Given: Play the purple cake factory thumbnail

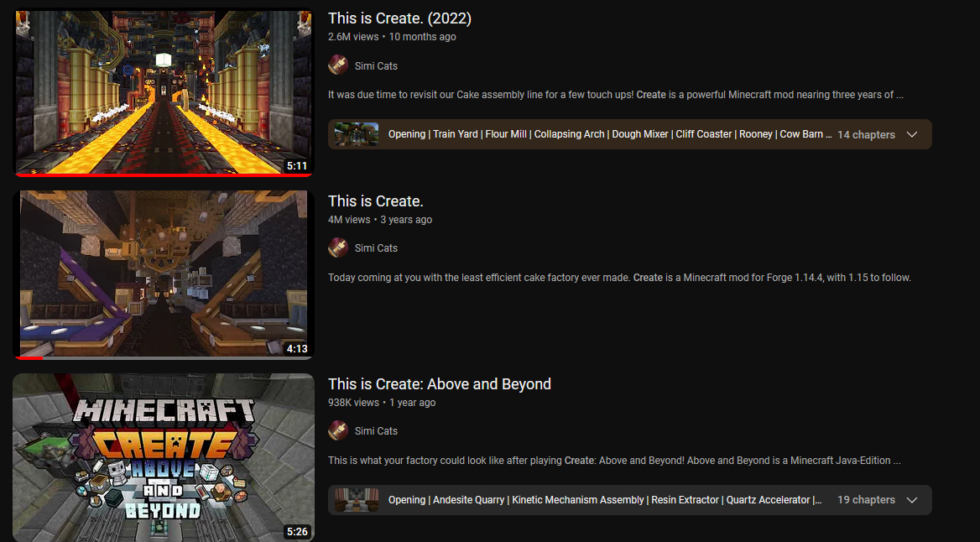Looking at the screenshot, I should tap(163, 275).
